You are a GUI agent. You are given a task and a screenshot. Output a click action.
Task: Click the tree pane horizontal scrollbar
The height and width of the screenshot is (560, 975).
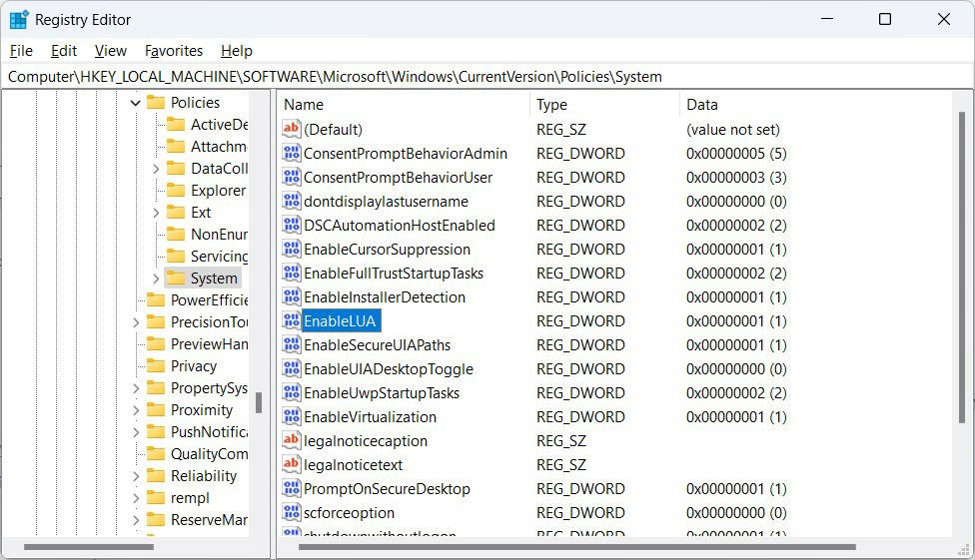pyautogui.click(x=88, y=547)
